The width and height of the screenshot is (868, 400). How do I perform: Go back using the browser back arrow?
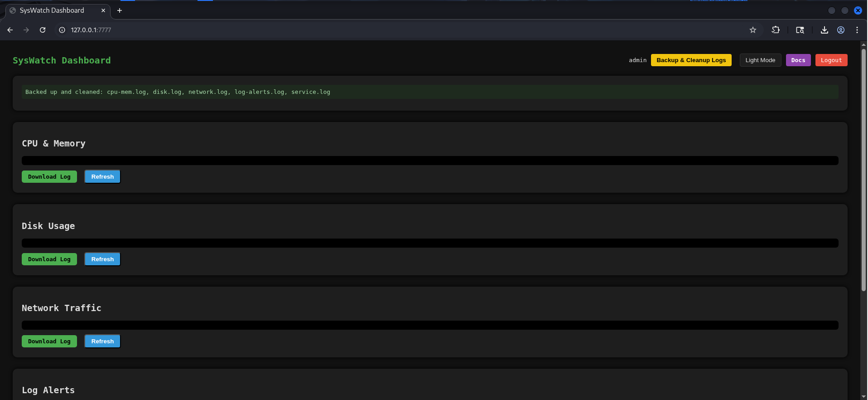point(10,30)
